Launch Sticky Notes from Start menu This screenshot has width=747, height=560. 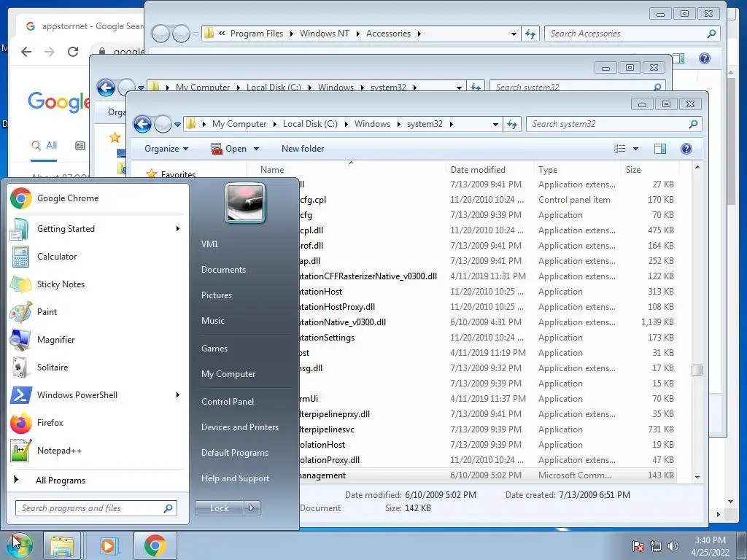[x=98, y=284]
